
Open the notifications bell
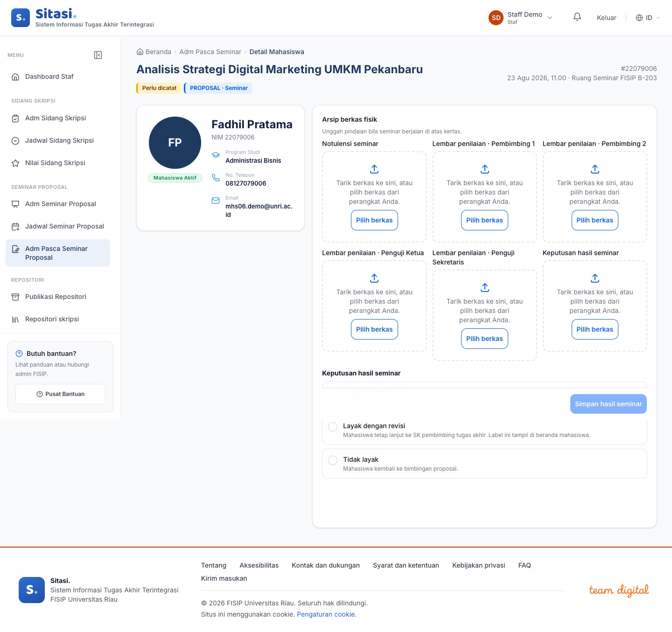(577, 17)
